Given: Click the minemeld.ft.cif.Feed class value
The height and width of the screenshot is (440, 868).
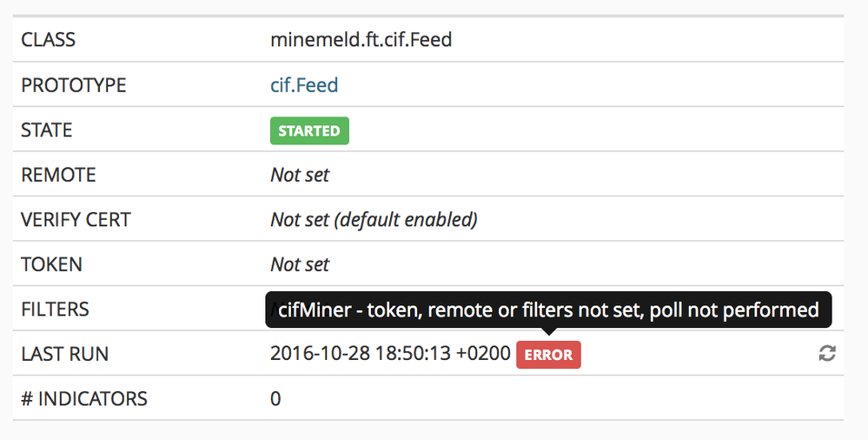Looking at the screenshot, I should [x=361, y=40].
